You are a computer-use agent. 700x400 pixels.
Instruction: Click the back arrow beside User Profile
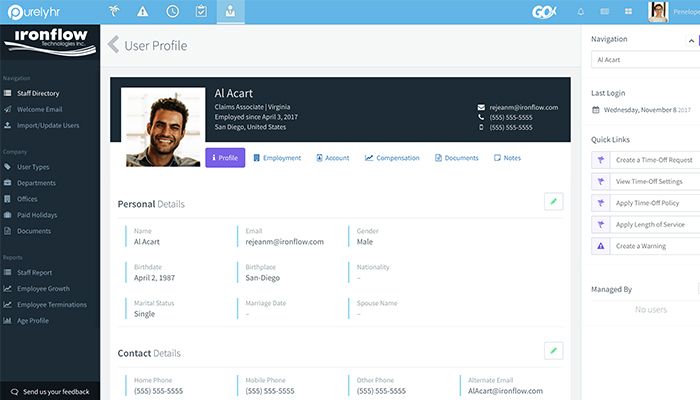[x=113, y=45]
